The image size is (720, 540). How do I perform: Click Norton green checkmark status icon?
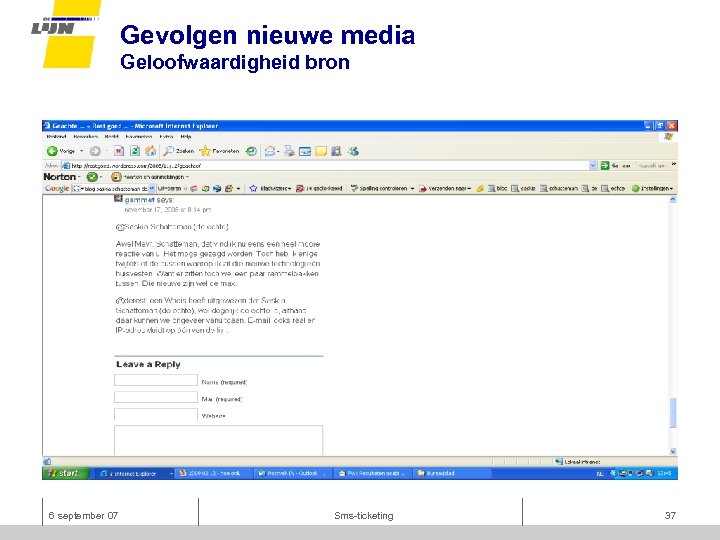(x=92, y=177)
